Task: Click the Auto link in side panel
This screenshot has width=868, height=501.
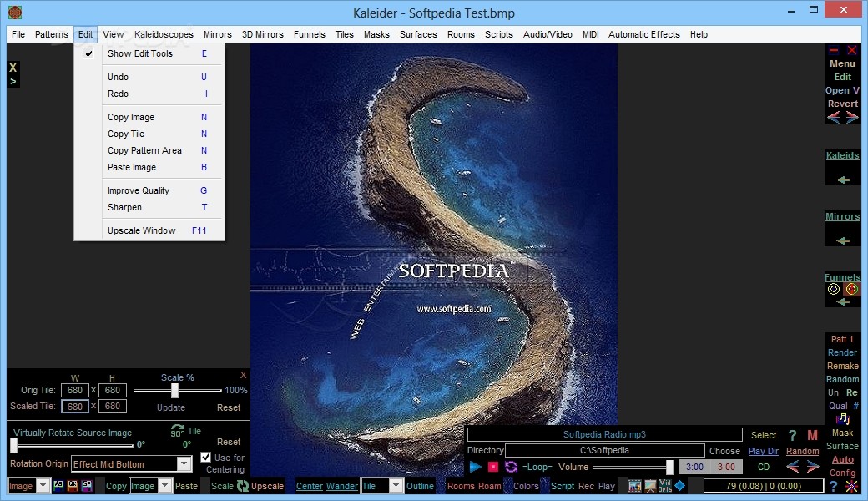Action: point(842,459)
